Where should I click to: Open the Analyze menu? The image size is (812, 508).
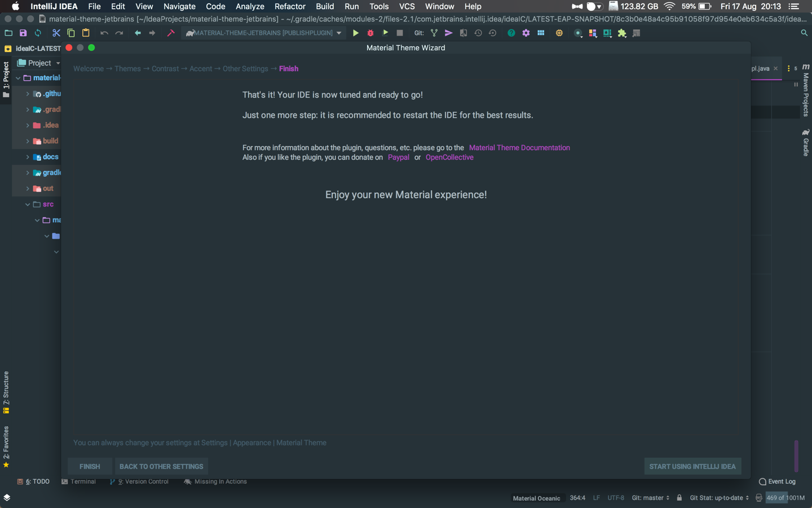tap(250, 6)
